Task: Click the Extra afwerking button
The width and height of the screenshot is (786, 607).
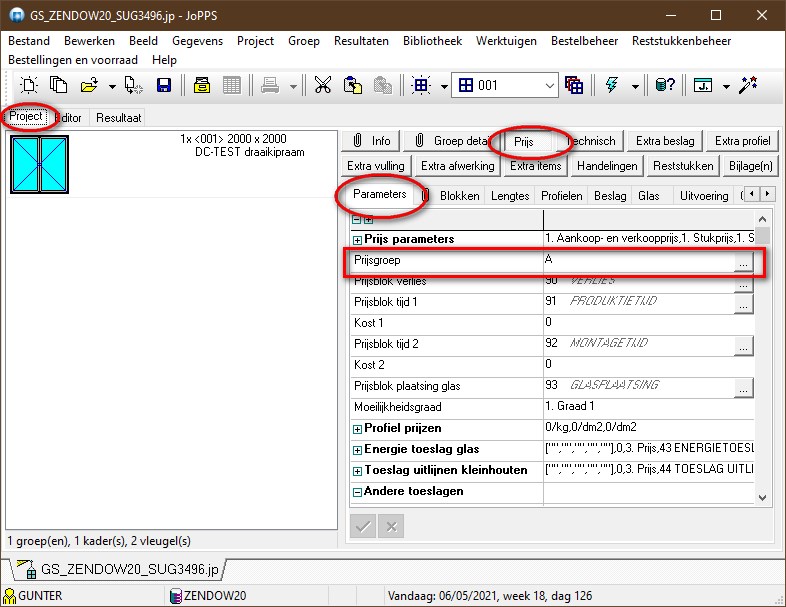Action: tap(458, 166)
